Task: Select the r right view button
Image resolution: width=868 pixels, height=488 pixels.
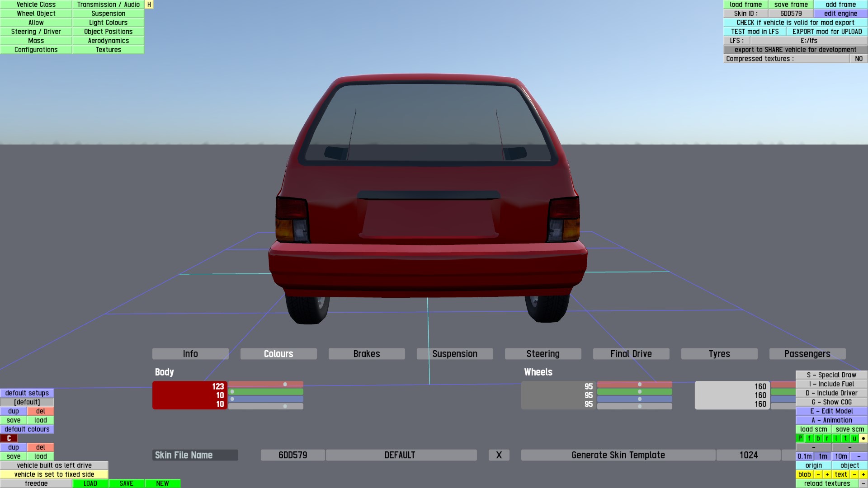Action: point(827,438)
